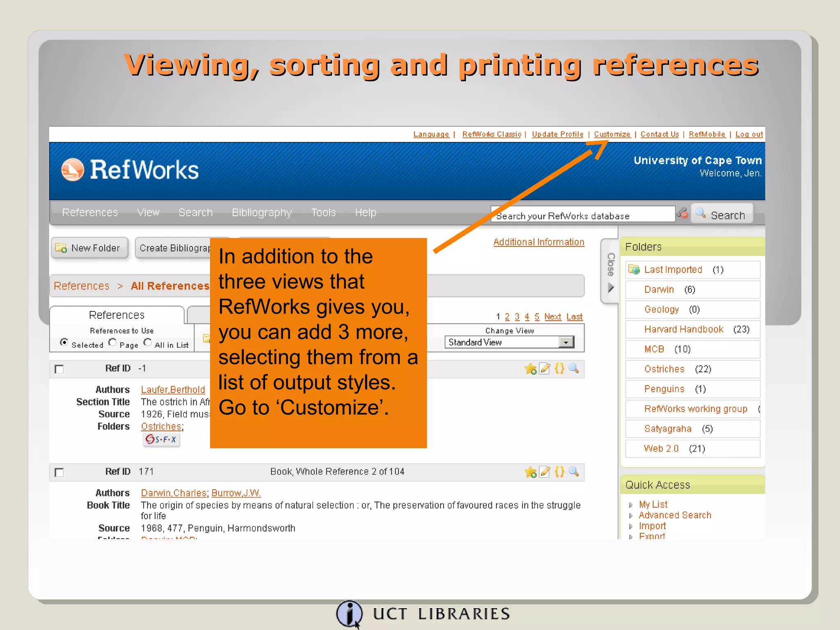Click author Darwin,Charles link
This screenshot has height=630, width=840.
click(173, 493)
